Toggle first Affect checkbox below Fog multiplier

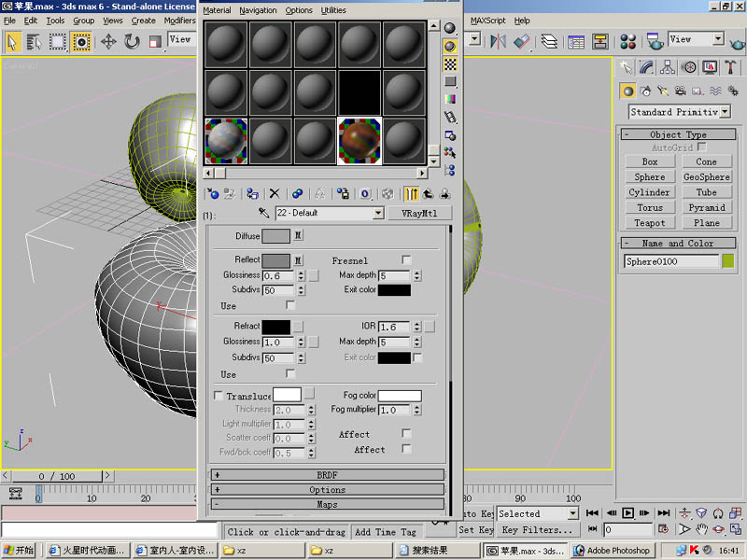pyautogui.click(x=406, y=433)
